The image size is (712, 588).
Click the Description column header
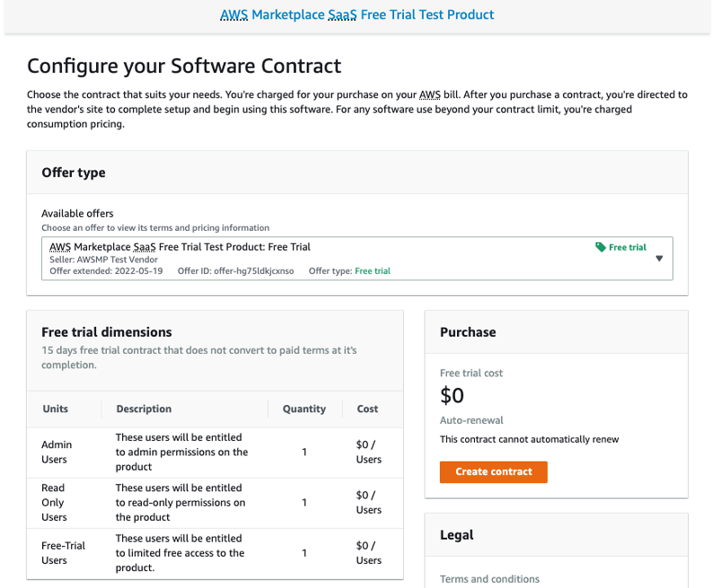pyautogui.click(x=144, y=408)
